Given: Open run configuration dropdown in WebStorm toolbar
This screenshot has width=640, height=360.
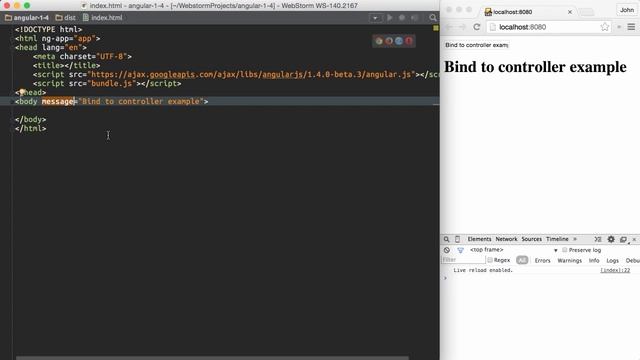Looking at the screenshot, I should 375,18.
